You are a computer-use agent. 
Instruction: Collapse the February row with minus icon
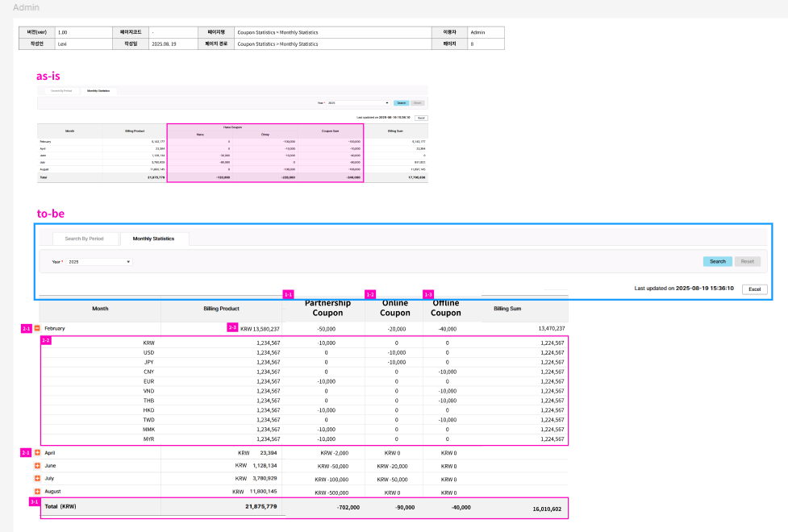(x=37, y=328)
